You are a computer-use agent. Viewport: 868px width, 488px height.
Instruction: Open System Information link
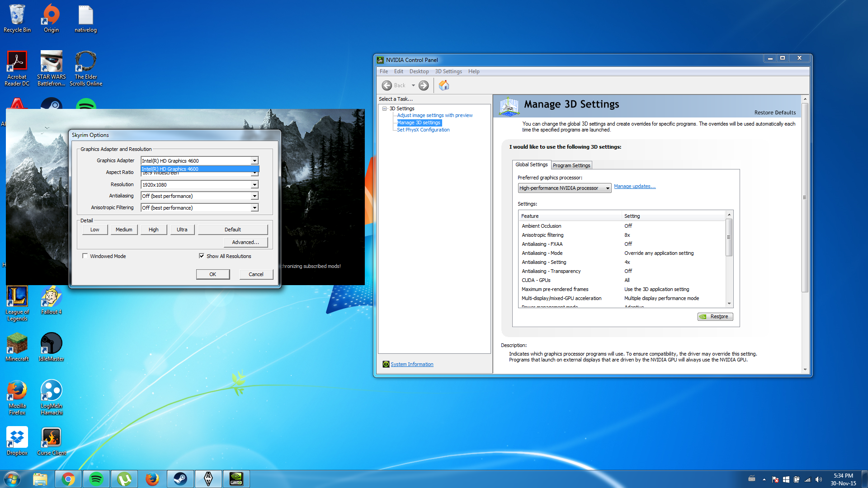click(412, 364)
